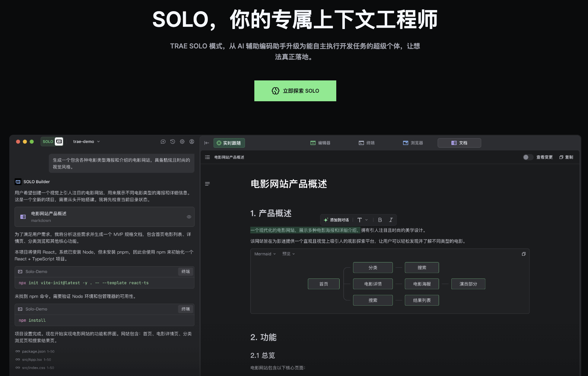Open the document list icon beside 电影网站产品概述
This screenshot has height=376, width=588.
[207, 157]
